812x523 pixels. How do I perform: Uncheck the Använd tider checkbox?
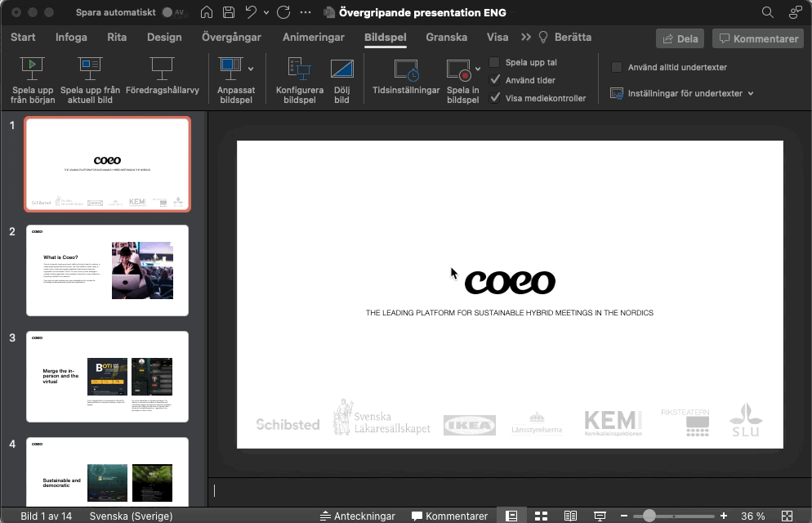494,80
